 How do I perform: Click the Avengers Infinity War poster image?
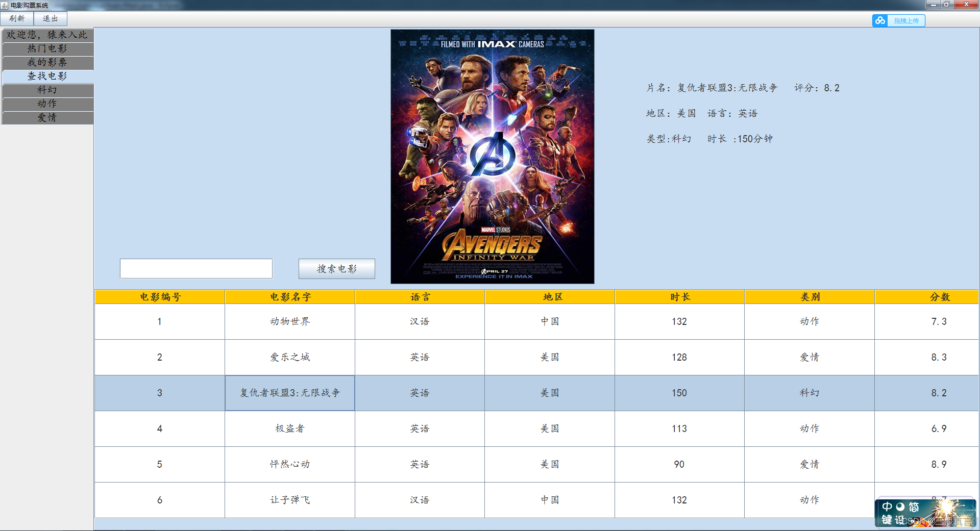(x=492, y=156)
